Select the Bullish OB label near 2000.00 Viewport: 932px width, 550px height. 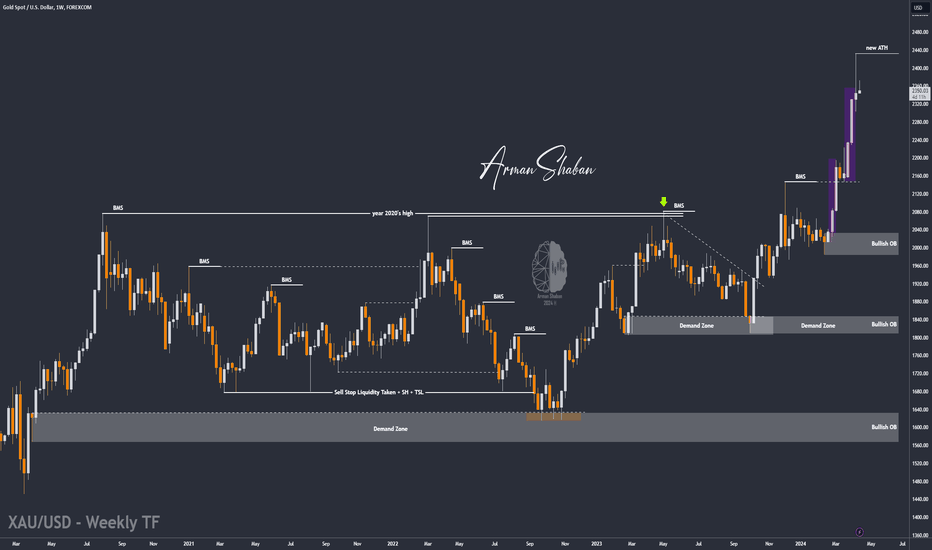point(884,244)
